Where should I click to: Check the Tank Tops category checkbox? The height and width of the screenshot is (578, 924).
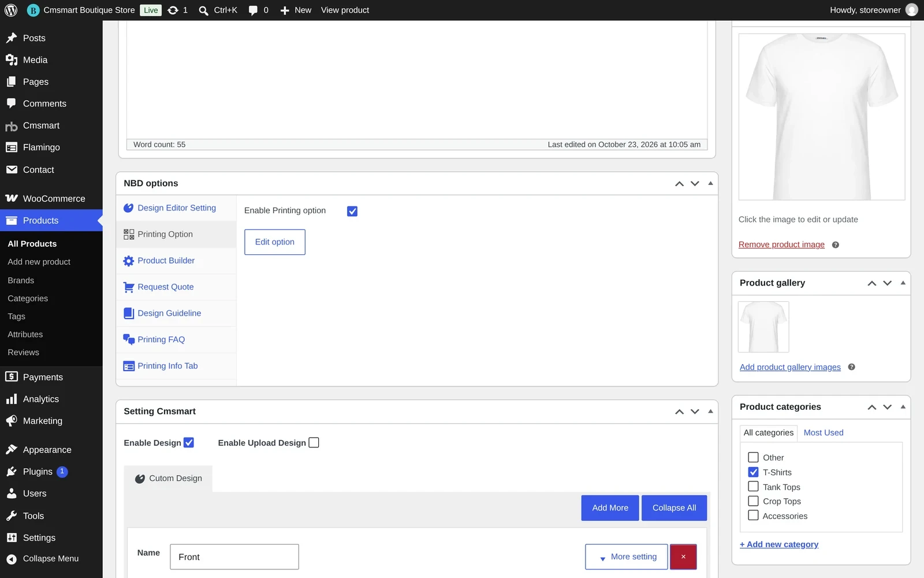tap(753, 487)
